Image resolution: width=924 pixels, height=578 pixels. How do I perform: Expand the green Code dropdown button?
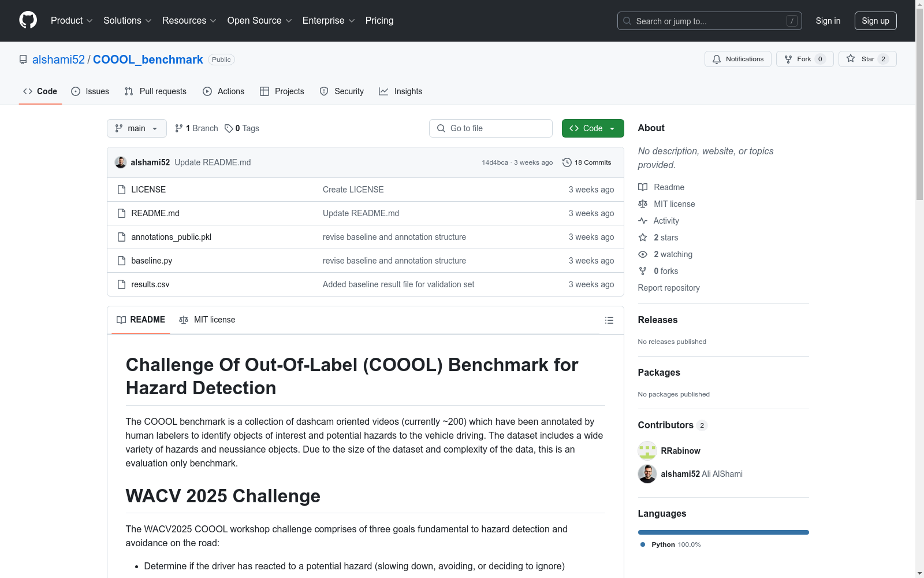point(593,128)
